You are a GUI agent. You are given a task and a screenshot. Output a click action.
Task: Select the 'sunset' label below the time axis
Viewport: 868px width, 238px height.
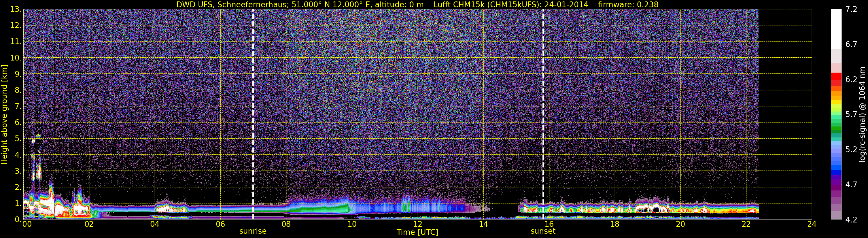(x=543, y=231)
